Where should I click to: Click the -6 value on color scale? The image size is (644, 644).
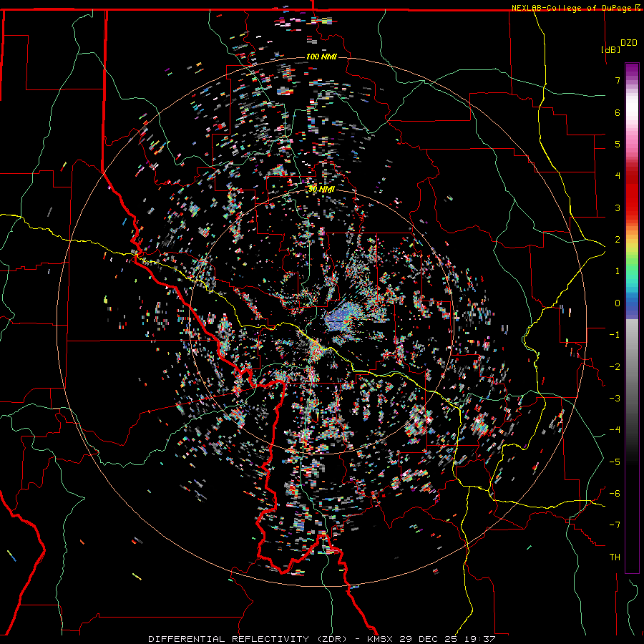pos(615,494)
